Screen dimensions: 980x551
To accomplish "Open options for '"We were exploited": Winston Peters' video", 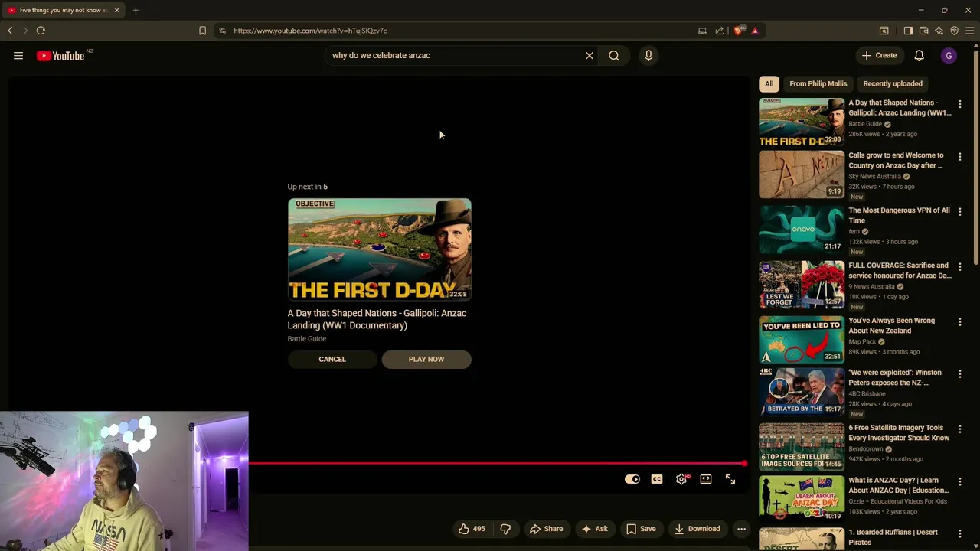I will (960, 374).
